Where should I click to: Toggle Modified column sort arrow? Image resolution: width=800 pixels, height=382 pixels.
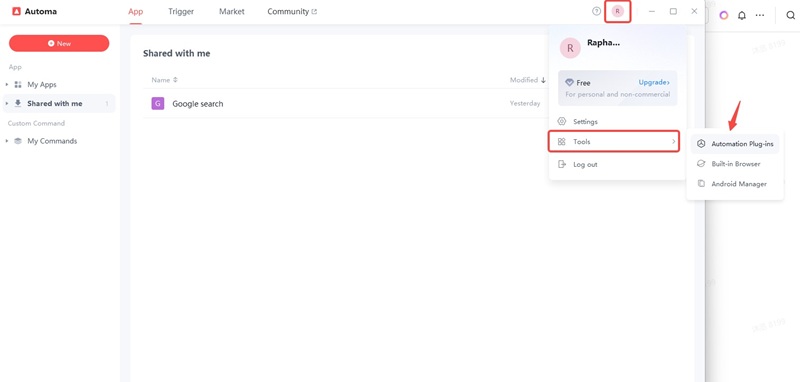(x=543, y=80)
